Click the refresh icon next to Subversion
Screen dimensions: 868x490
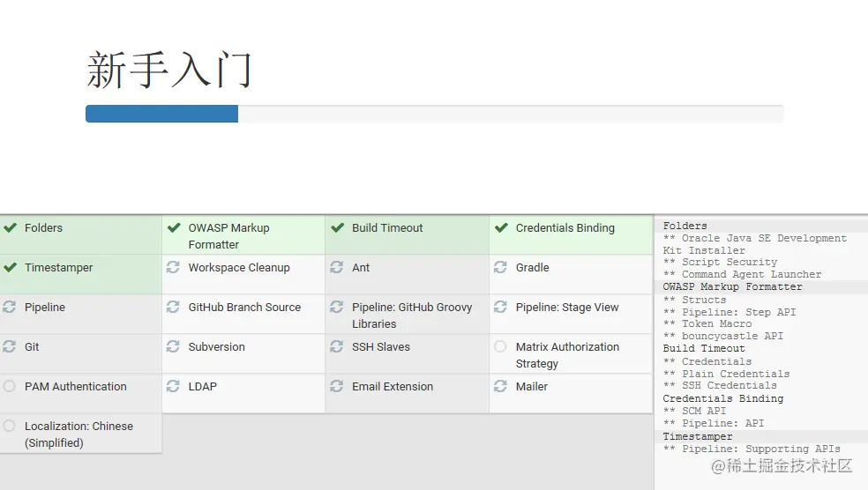173,346
